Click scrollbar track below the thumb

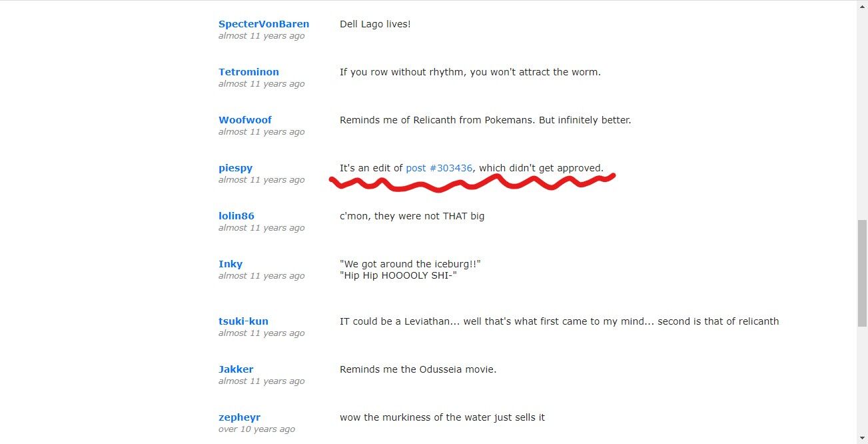click(862, 383)
